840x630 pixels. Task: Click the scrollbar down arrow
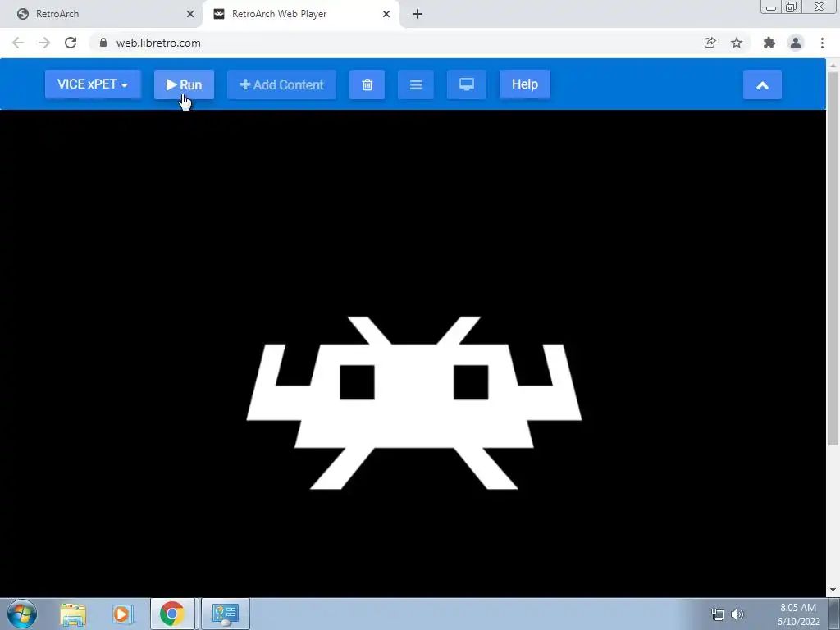pos(833,590)
